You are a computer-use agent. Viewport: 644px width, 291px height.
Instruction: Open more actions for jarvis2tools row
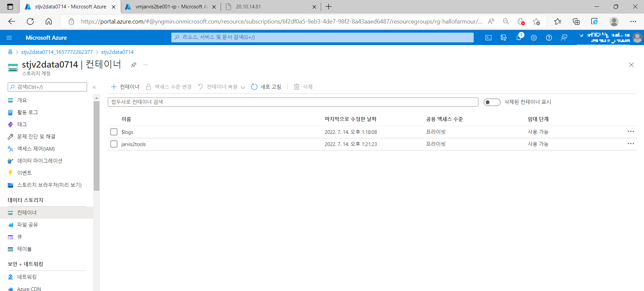pos(631,144)
